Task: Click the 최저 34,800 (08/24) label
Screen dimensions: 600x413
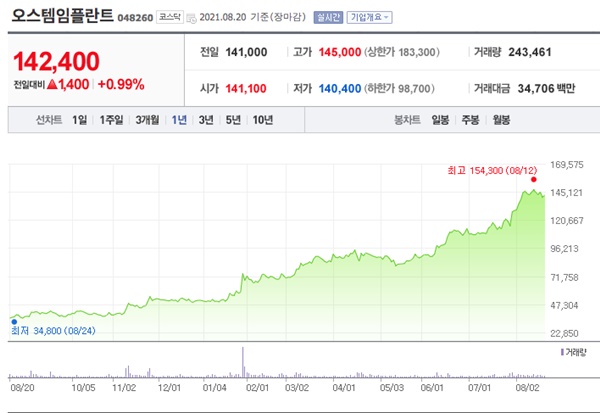Action: click(x=53, y=331)
